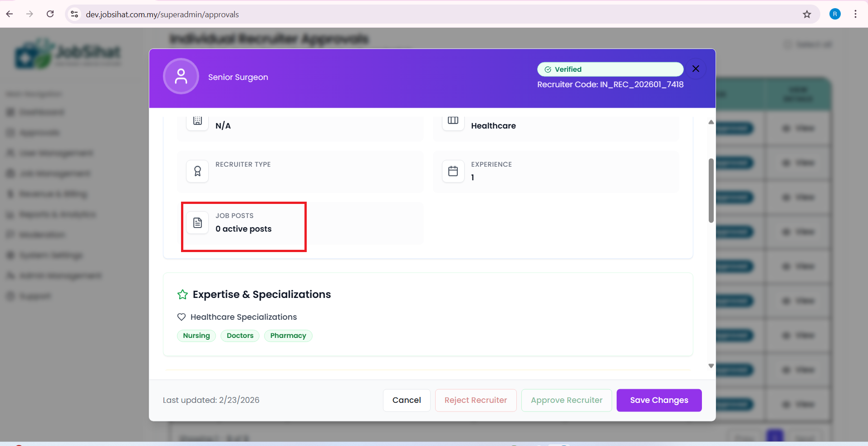868x446 pixels.
Task: Select the Nursing specialization tag
Action: (196, 336)
